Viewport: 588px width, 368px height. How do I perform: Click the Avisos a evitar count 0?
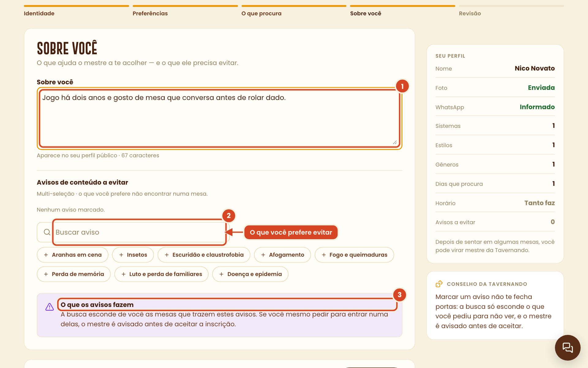click(553, 222)
